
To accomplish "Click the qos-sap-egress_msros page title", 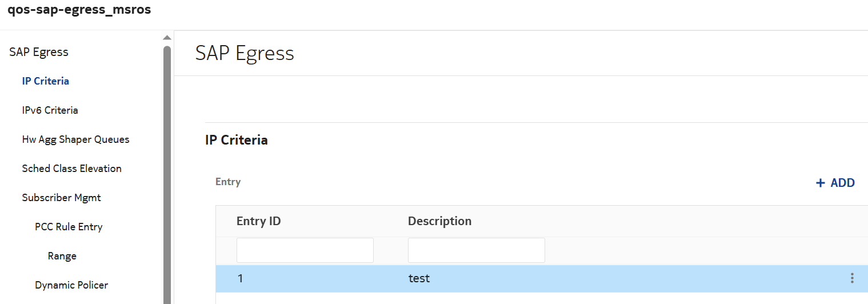I will point(79,10).
